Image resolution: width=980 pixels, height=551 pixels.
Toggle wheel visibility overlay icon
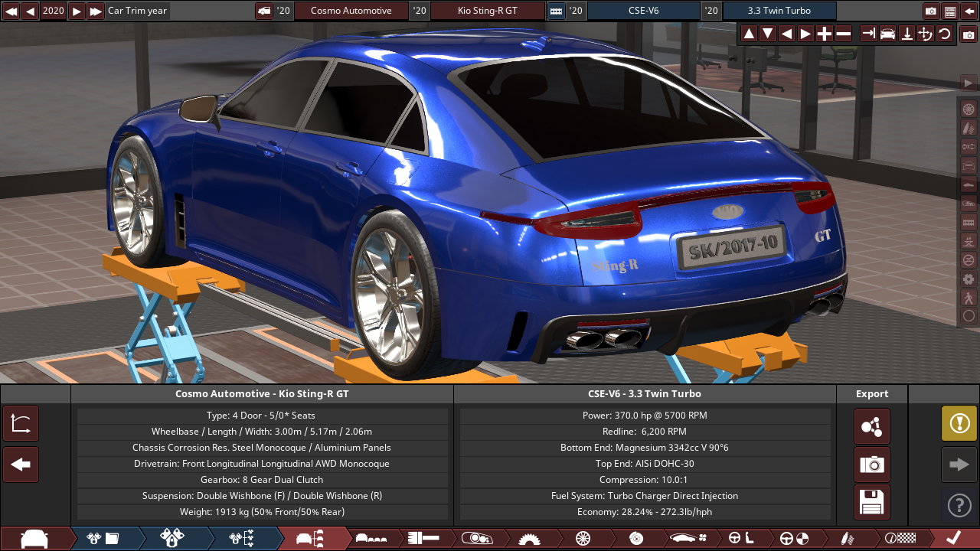(x=969, y=109)
